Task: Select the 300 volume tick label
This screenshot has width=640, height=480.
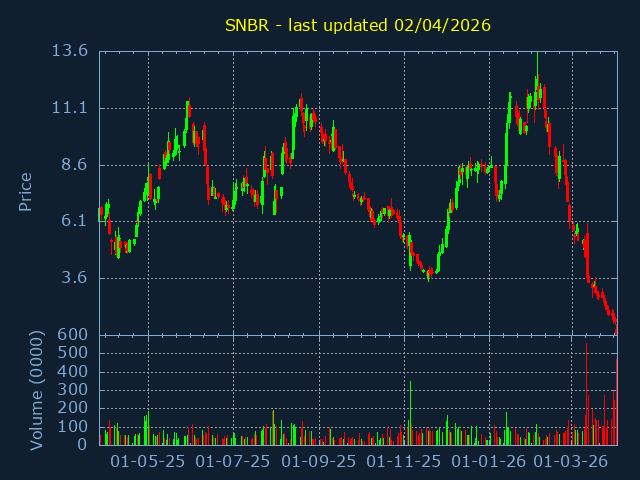Action: pyautogui.click(x=73, y=390)
